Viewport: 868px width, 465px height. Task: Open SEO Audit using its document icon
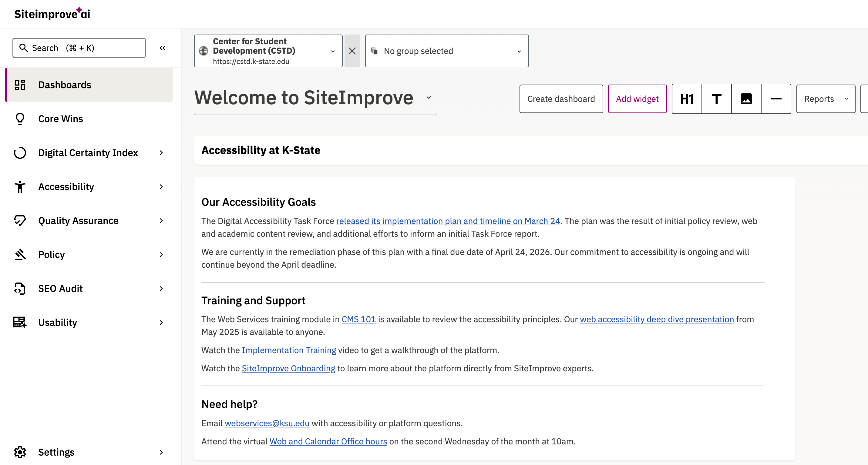tap(20, 288)
